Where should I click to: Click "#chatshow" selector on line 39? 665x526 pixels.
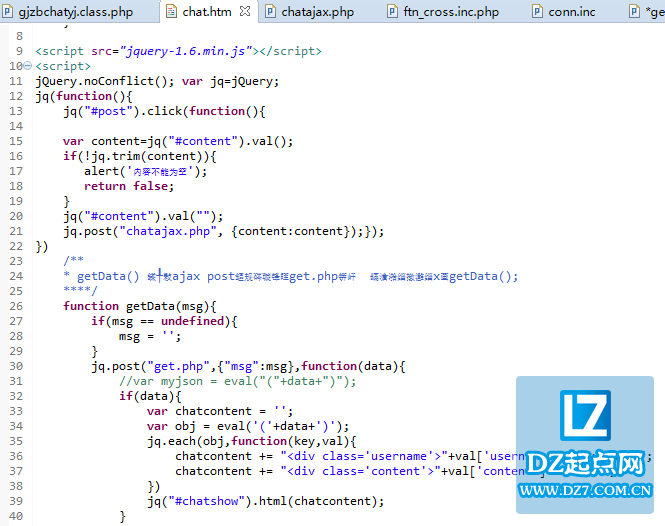click(x=206, y=501)
